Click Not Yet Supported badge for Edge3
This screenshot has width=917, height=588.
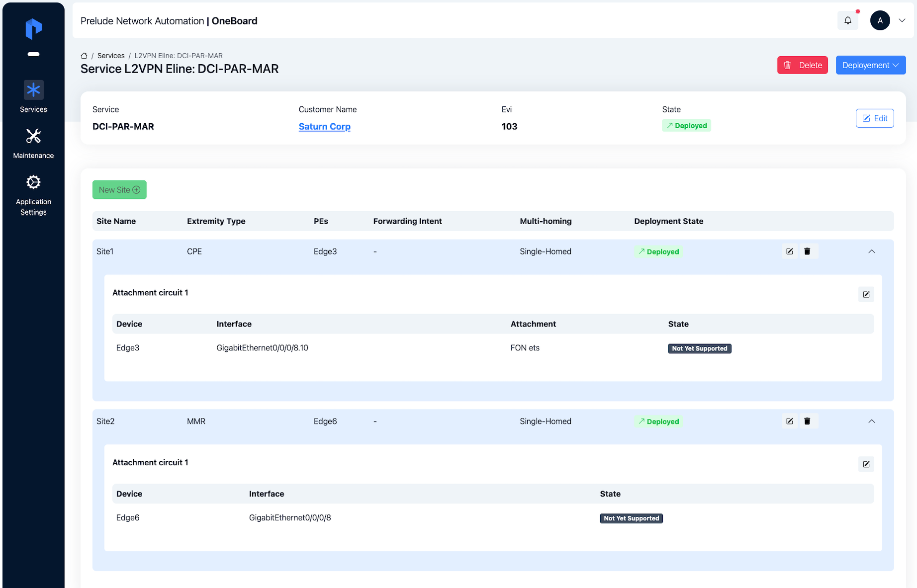[x=700, y=348]
